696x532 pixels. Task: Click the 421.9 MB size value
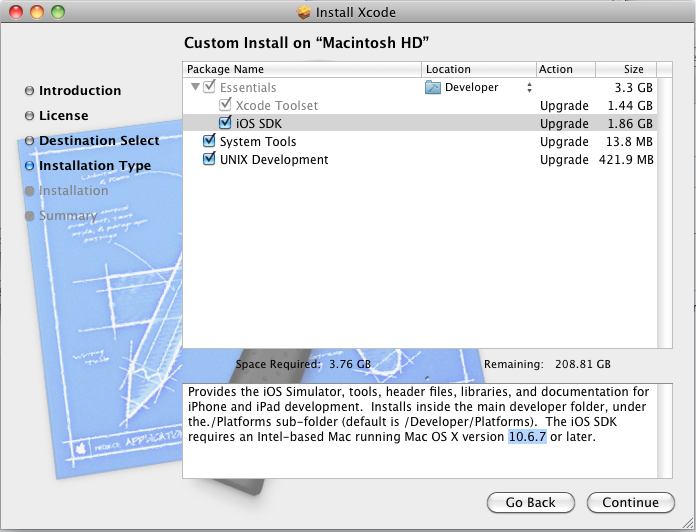pos(626,159)
